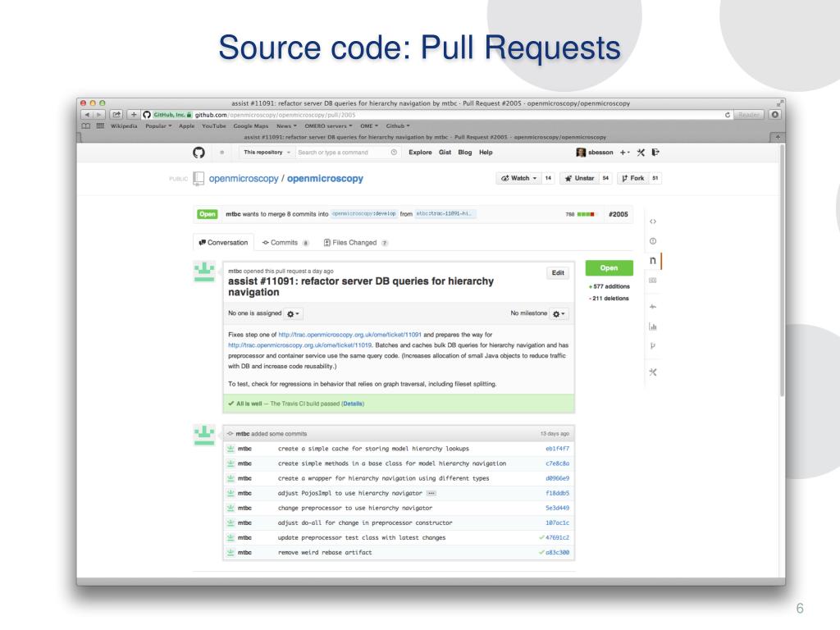The height and width of the screenshot is (630, 840).
Task: Open the create new plus dropdown in header
Action: coord(624,153)
